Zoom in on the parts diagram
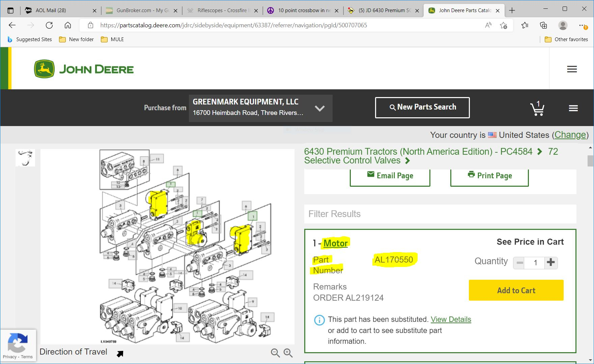Image resolution: width=594 pixels, height=364 pixels. (288, 353)
